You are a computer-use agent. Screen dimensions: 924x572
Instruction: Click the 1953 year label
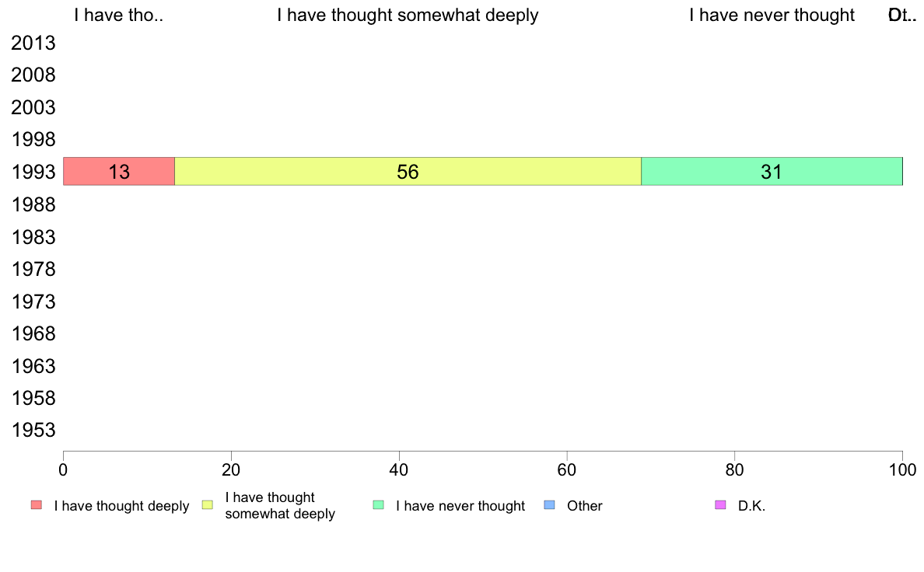33,431
